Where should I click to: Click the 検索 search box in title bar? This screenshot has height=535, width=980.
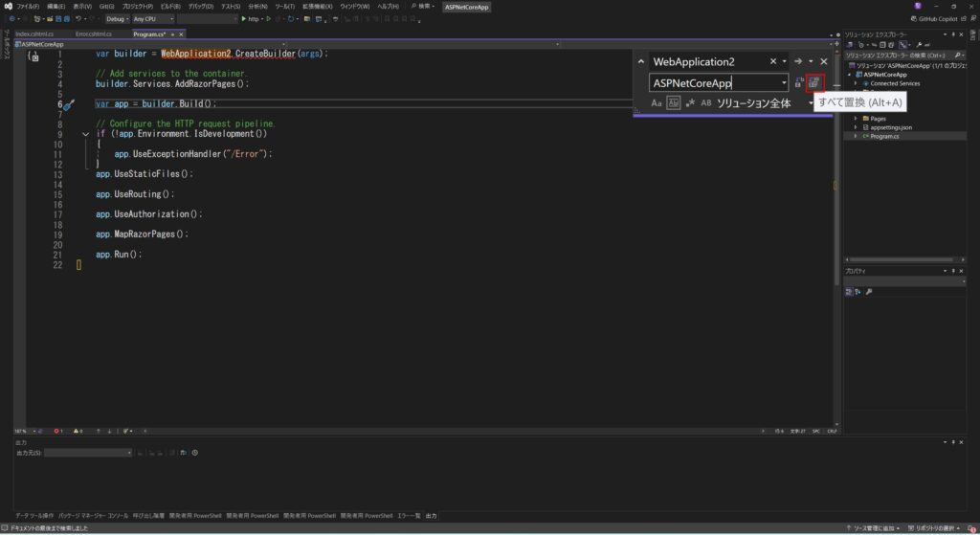[x=422, y=7]
